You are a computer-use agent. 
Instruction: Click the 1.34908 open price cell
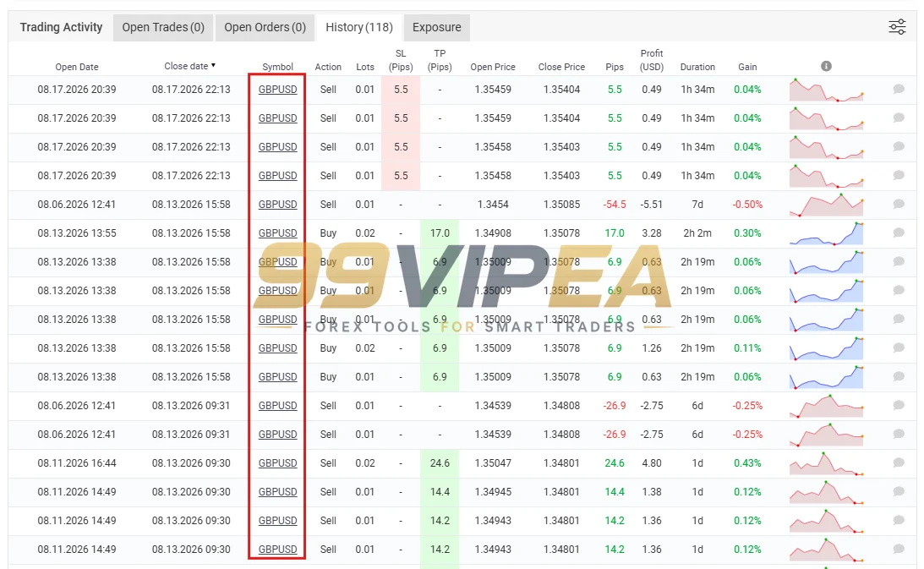(x=493, y=233)
